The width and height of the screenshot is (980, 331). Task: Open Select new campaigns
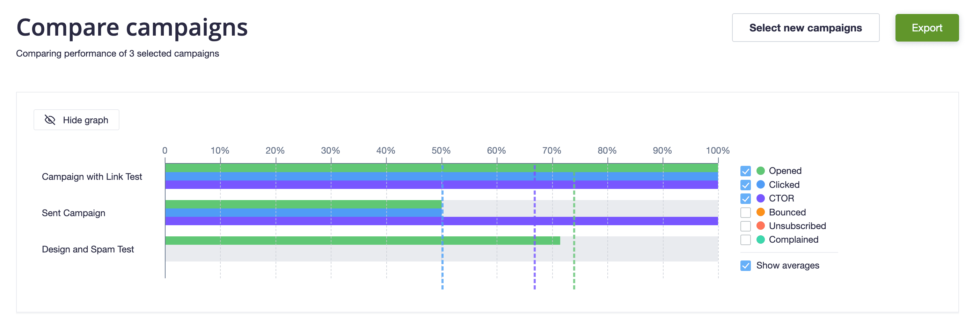point(805,27)
